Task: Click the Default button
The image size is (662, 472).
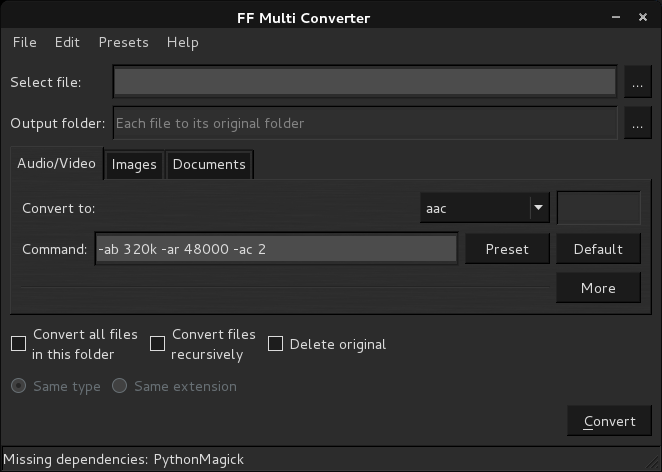Action: coord(598,249)
